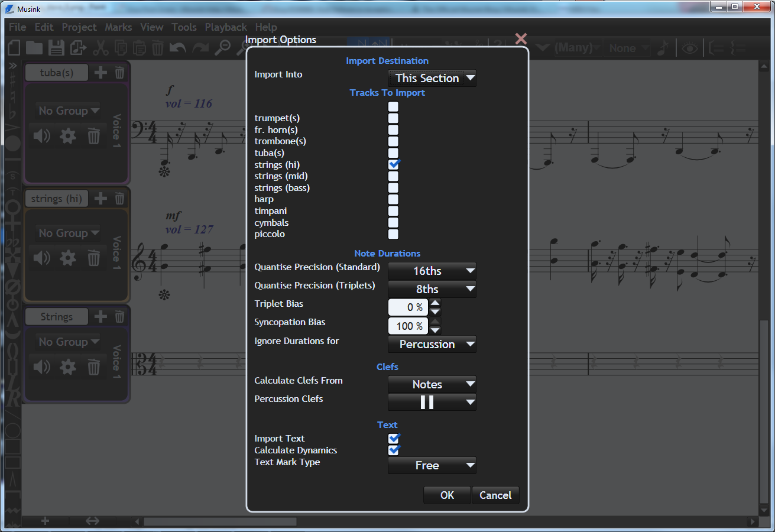Screen dimensions: 775x532
Task: Open the Playback menu
Action: pyautogui.click(x=226, y=27)
